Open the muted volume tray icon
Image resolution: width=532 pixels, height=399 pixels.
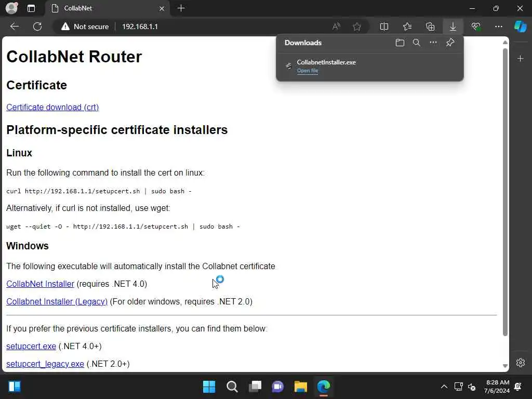tap(472, 387)
